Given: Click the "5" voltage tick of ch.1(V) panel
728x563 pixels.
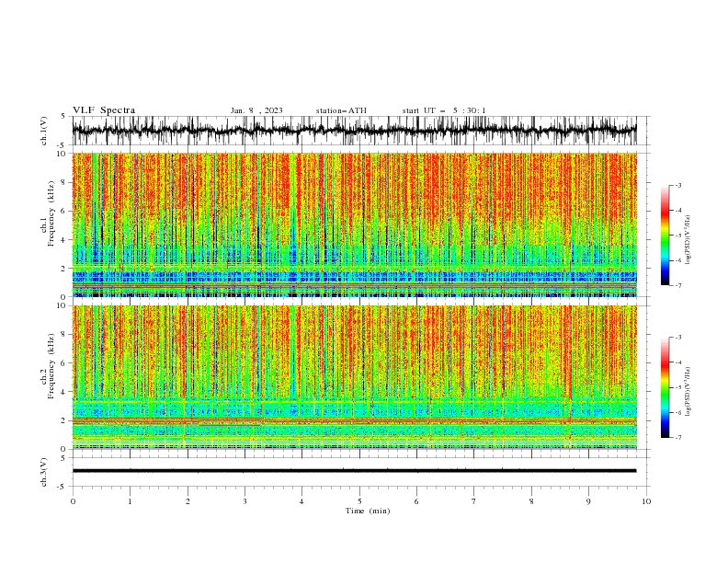Looking at the screenshot, I should [x=64, y=116].
